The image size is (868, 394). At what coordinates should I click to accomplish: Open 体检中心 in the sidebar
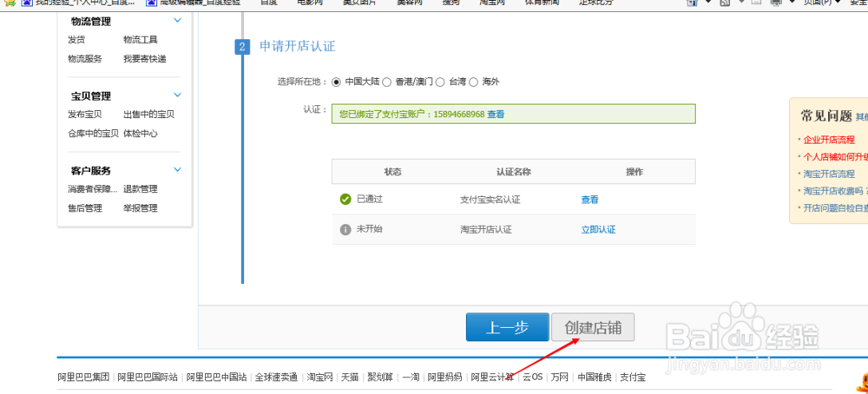point(140,134)
